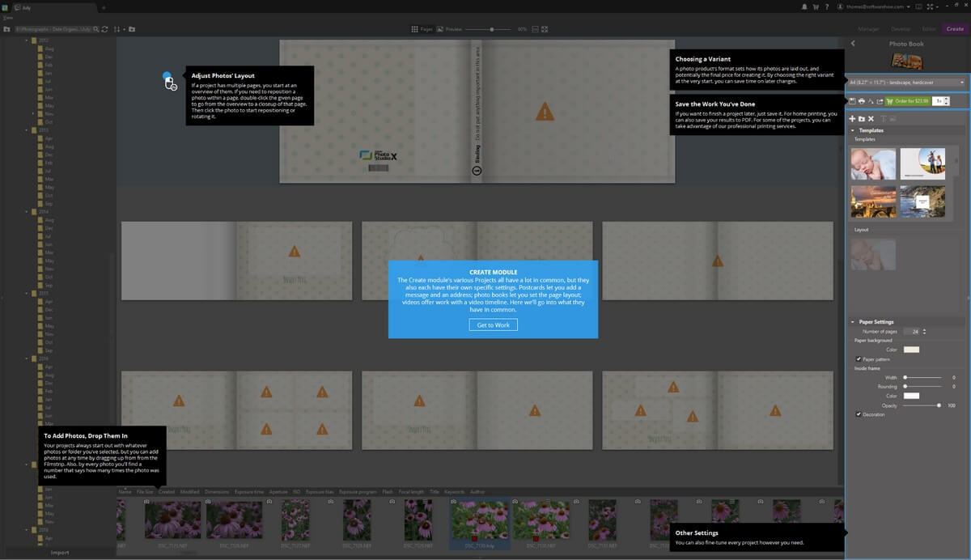971x560 pixels.
Task: Click the X delete icon above Templates
Action: click(871, 119)
